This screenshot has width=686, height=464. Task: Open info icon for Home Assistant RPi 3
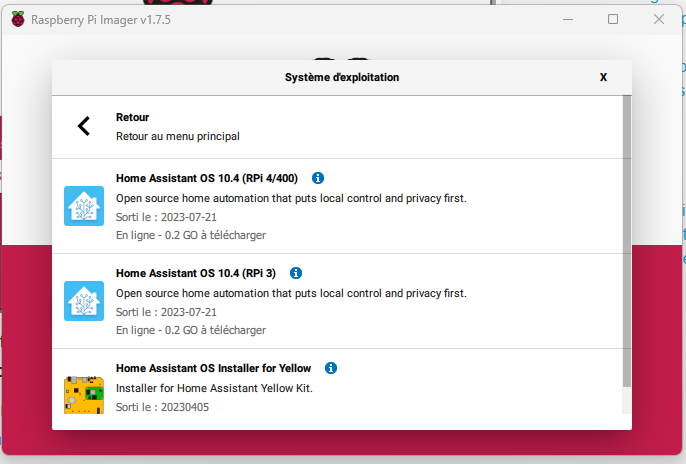[x=296, y=273]
